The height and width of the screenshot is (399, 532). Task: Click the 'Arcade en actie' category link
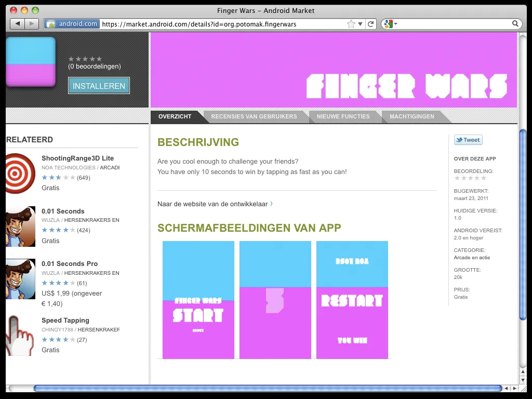tap(472, 258)
